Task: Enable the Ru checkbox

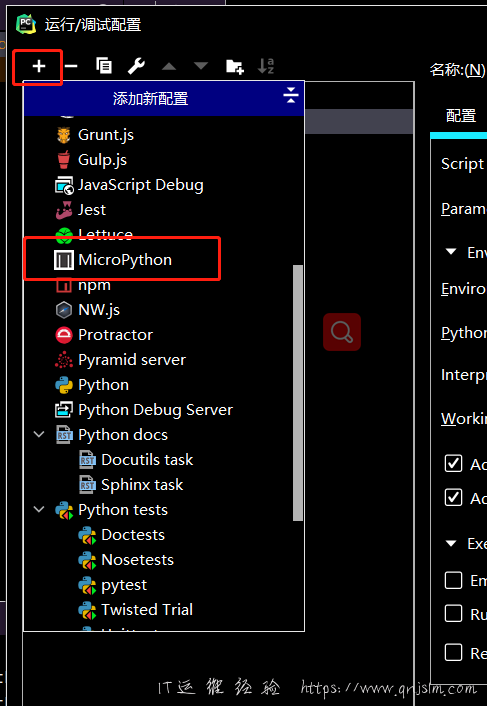Action: (x=453, y=613)
